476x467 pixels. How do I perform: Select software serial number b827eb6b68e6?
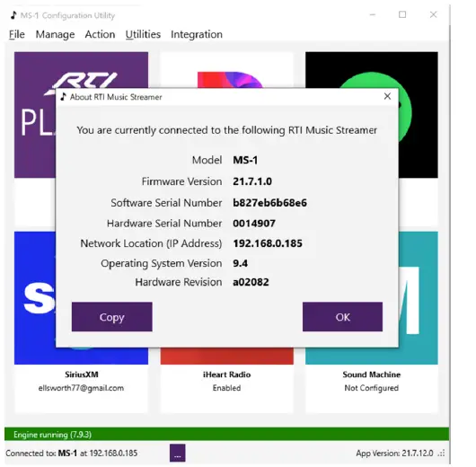(269, 203)
